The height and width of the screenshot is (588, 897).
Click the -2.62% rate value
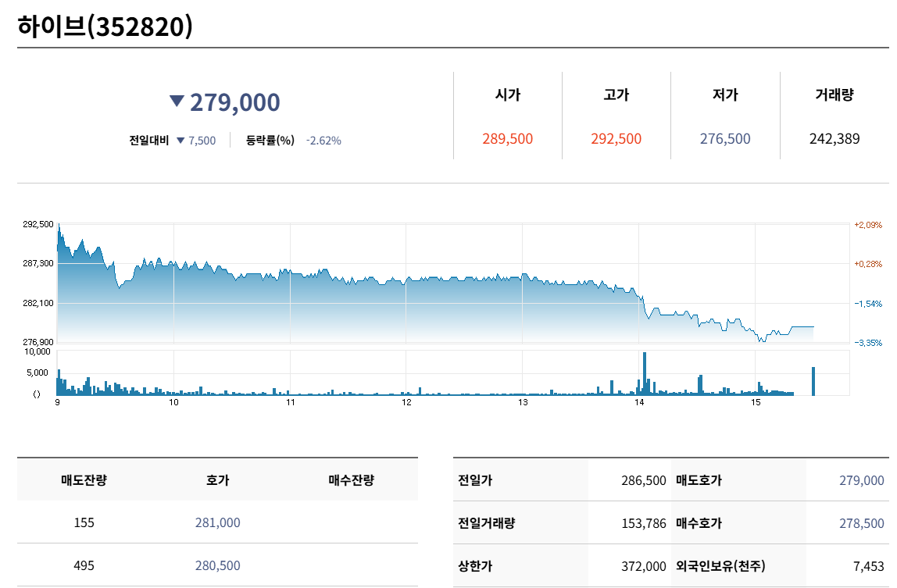[323, 141]
